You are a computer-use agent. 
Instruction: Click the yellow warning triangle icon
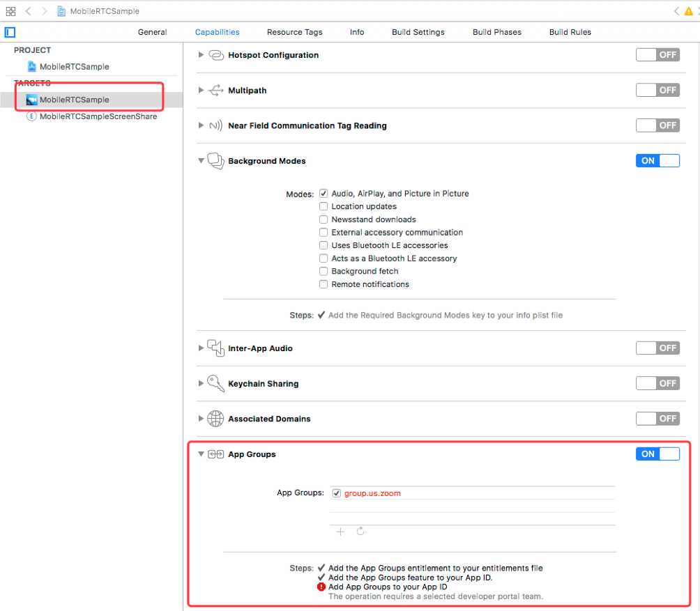point(689,12)
